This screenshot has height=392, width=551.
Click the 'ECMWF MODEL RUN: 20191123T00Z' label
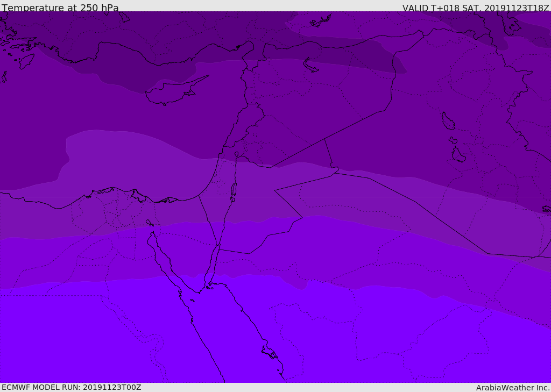pos(72,387)
